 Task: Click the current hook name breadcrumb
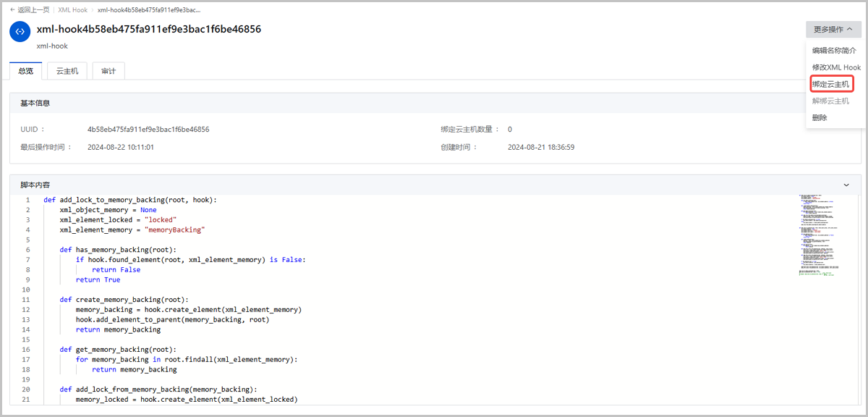[149, 10]
